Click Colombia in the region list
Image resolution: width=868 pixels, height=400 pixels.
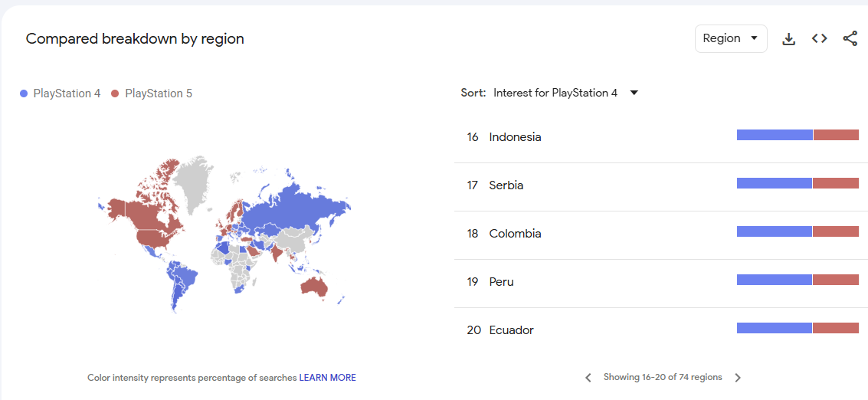[515, 234]
